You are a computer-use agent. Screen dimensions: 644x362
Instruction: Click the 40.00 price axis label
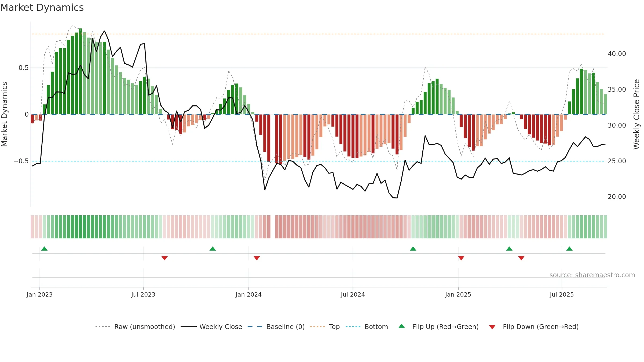click(617, 54)
